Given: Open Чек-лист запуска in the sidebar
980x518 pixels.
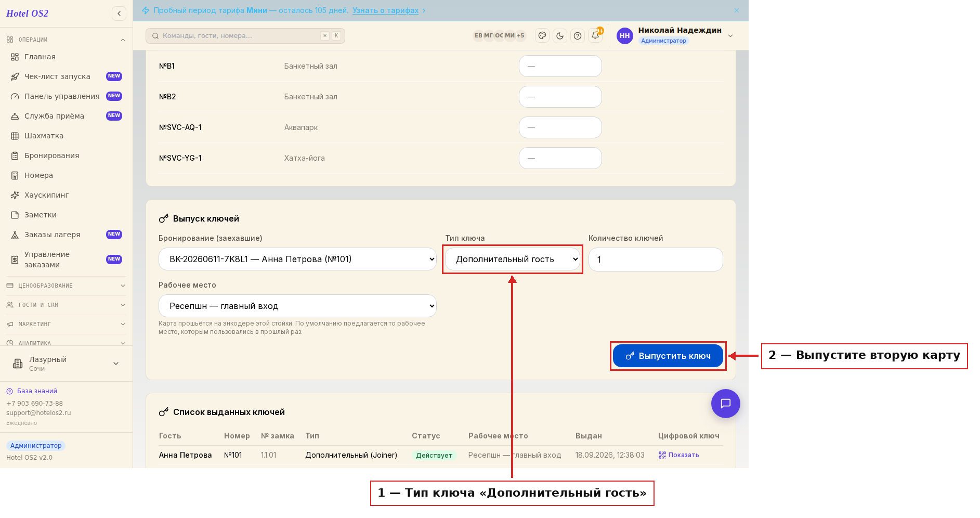Looking at the screenshot, I should coord(66,76).
